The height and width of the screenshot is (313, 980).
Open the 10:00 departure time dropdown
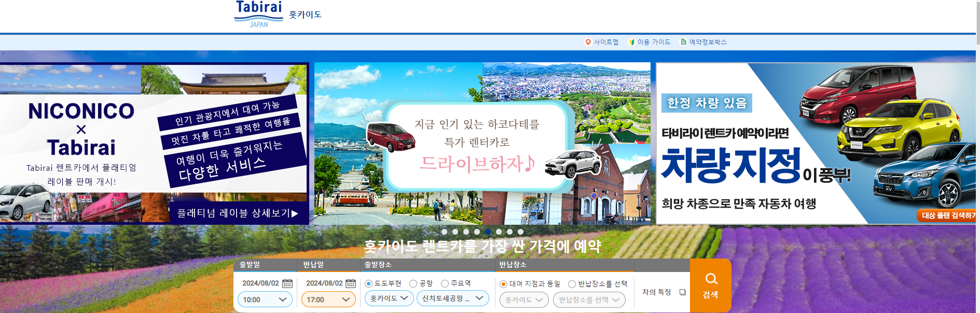tap(265, 300)
